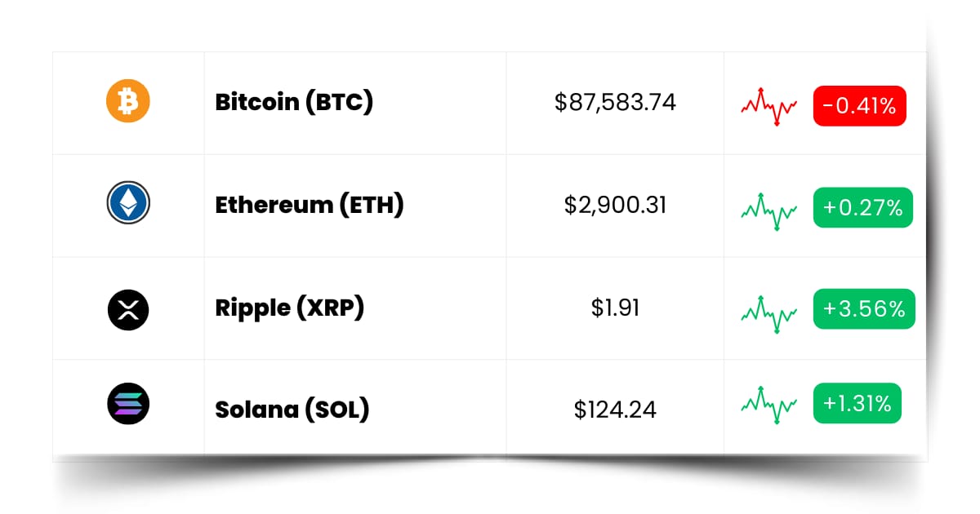Screen dimensions: 980x514
Task: Click the green +3.56% change badge
Action: (x=864, y=309)
